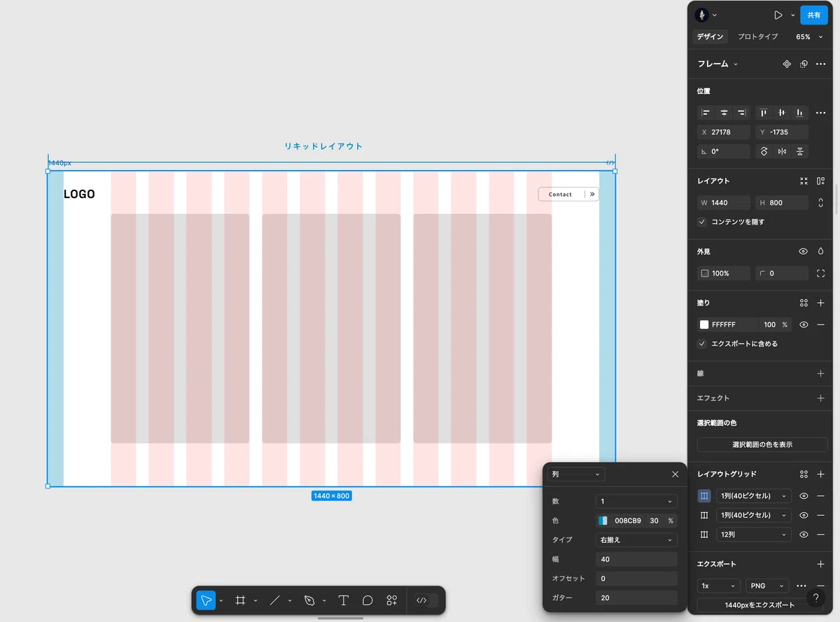The height and width of the screenshot is (622, 840).
Task: Click the create component icon beside フレーム
Action: 787,64
